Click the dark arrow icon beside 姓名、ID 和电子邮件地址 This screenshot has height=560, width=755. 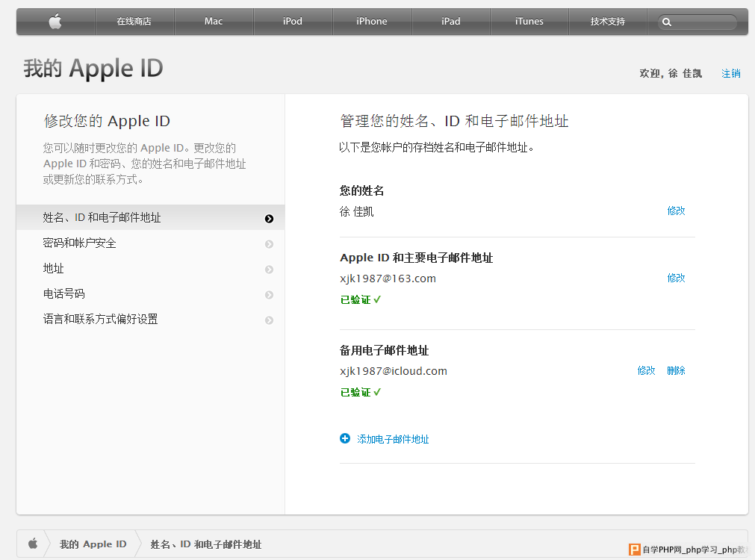pyautogui.click(x=269, y=219)
